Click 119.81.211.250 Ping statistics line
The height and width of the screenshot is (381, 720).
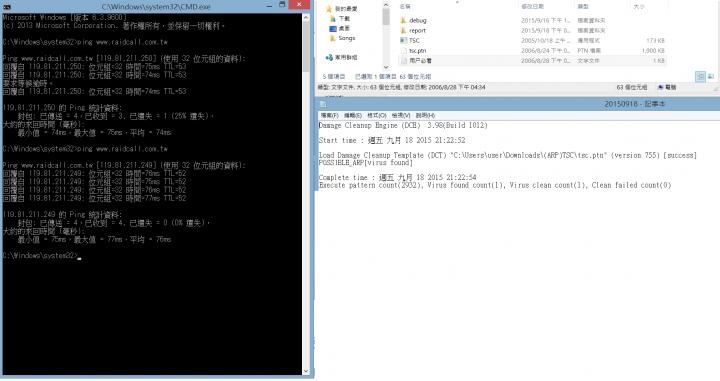[62, 108]
